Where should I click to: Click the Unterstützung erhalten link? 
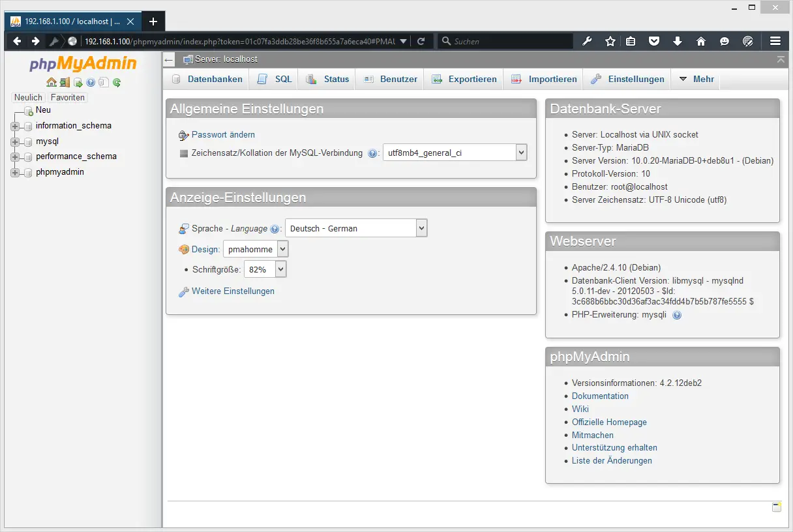pos(614,448)
